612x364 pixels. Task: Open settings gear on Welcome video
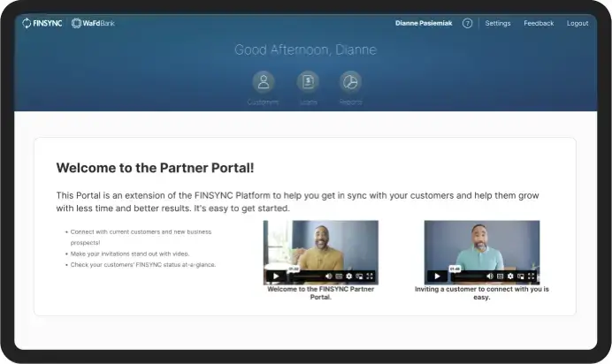coord(348,277)
